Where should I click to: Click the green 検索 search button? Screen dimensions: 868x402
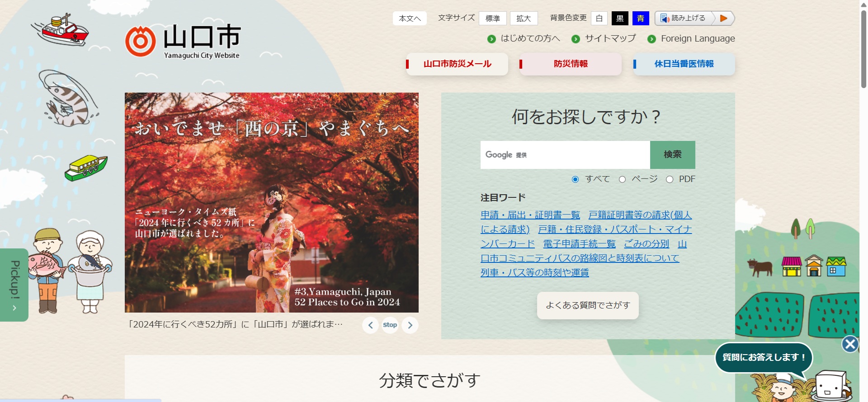(x=673, y=155)
